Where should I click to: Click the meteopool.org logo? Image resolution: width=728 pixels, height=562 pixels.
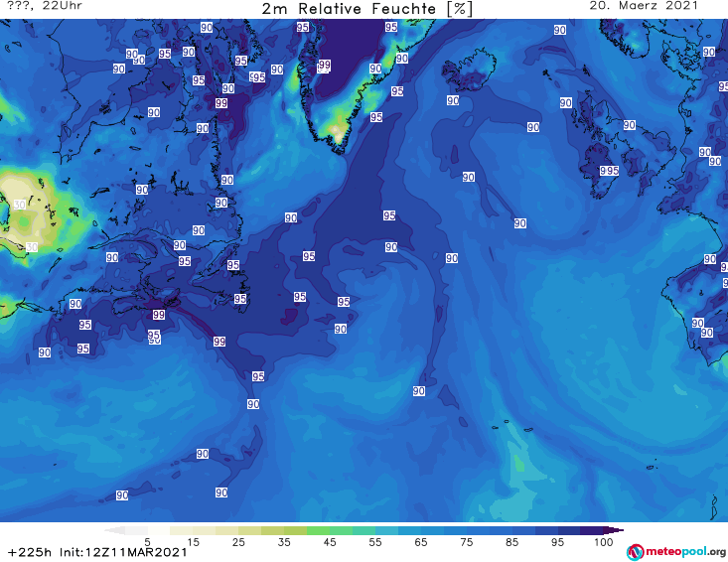pyautogui.click(x=676, y=552)
